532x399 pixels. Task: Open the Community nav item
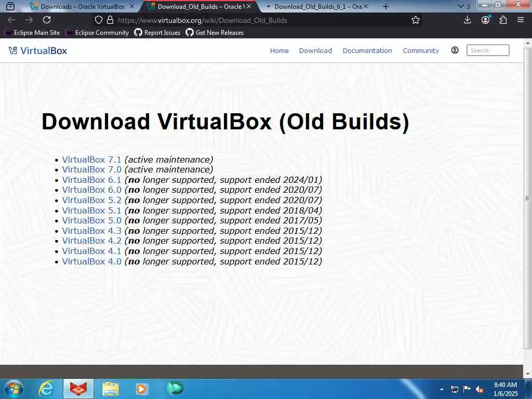(x=421, y=50)
